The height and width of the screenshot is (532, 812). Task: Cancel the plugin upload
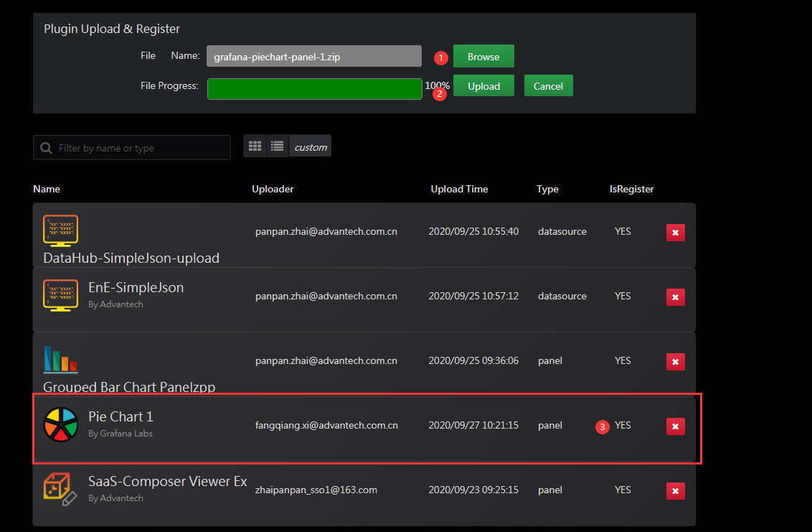pos(548,86)
